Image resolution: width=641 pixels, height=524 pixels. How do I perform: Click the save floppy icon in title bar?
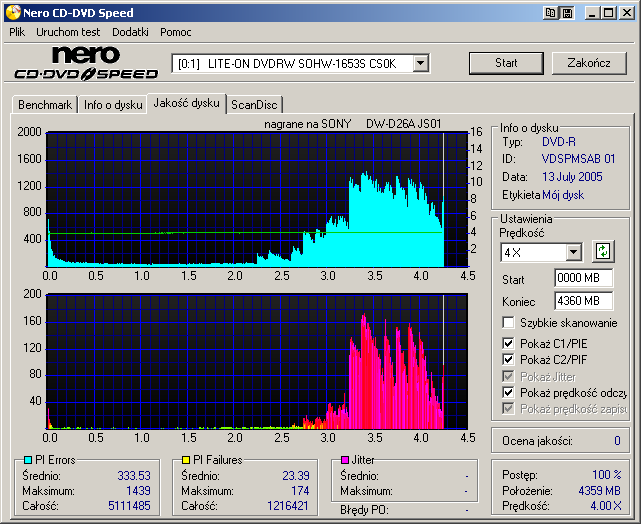(567, 13)
